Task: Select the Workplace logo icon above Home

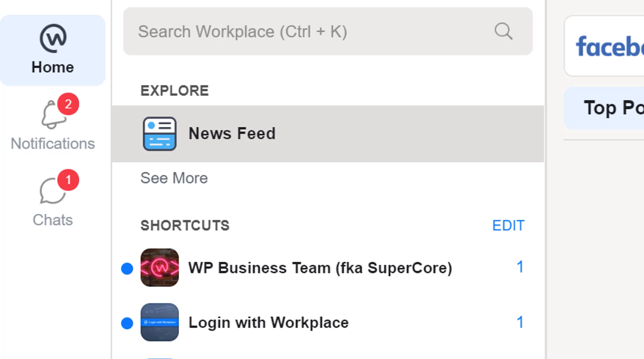Action: click(x=52, y=38)
